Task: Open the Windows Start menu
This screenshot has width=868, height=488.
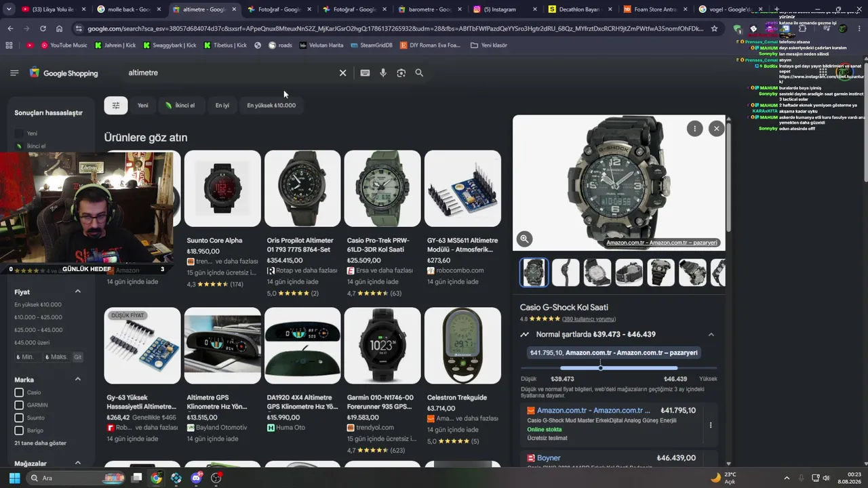Action: [x=14, y=478]
